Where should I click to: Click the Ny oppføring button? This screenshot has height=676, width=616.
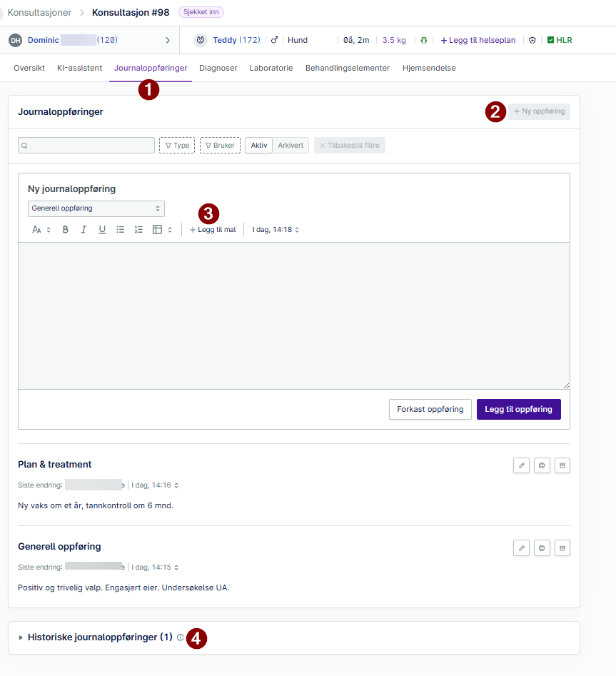[x=540, y=111]
